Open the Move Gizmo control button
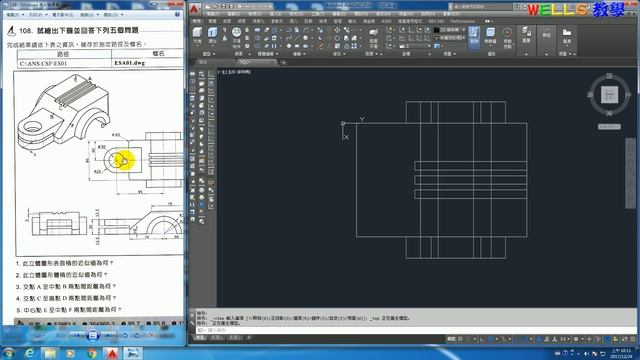Image resolution: width=640 pixels, height=360 pixels. pyautogui.click(x=507, y=37)
